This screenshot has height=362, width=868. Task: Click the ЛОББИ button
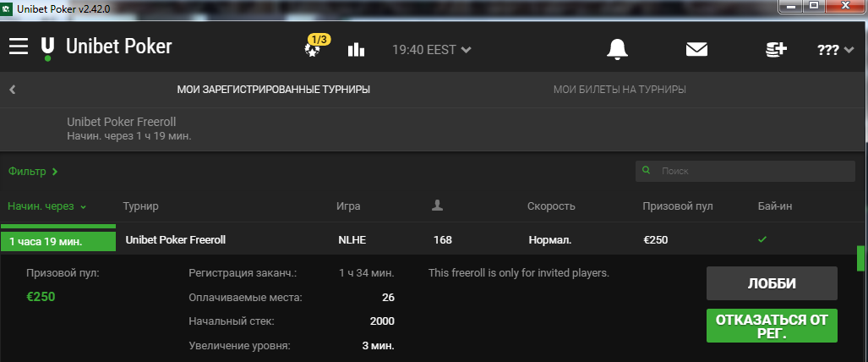point(772,283)
